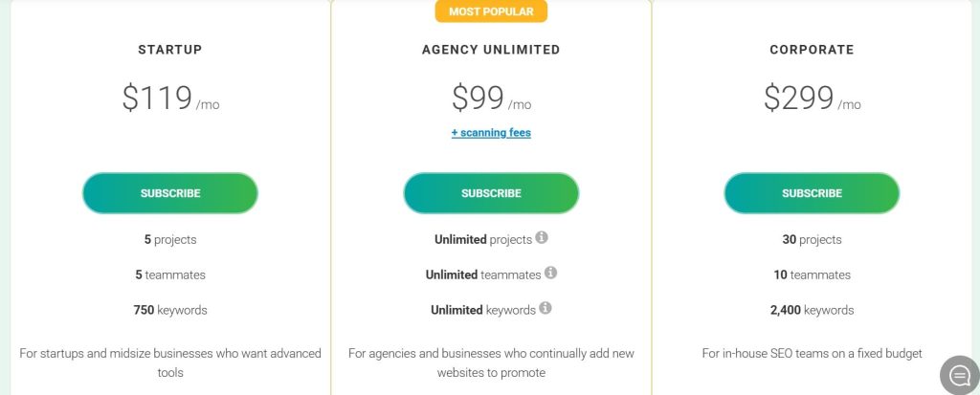Click the $299 per month price
The width and height of the screenshot is (980, 395).
point(812,98)
